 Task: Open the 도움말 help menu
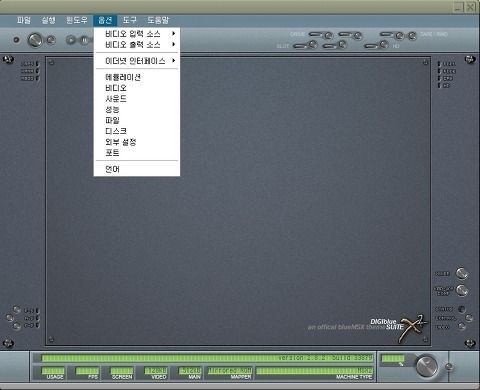pyautogui.click(x=158, y=20)
